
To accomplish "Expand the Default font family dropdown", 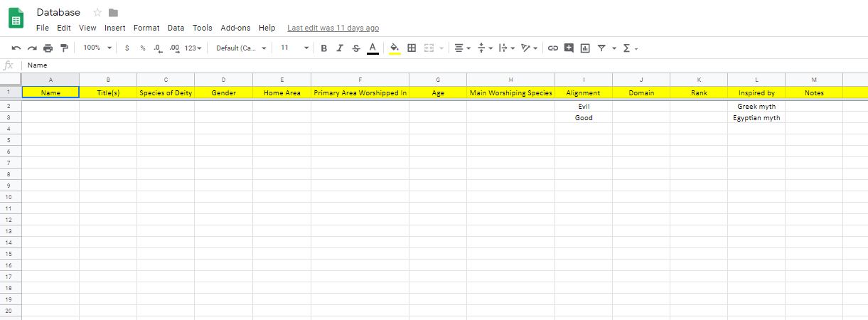I will point(242,48).
